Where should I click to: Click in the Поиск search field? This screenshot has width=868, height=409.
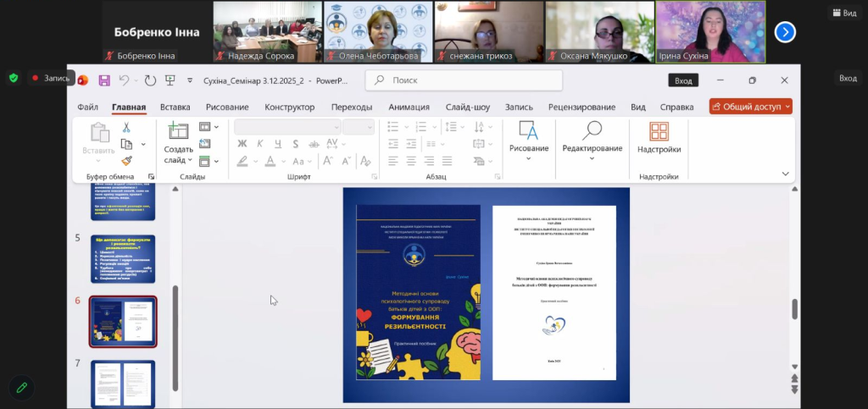[x=464, y=80]
